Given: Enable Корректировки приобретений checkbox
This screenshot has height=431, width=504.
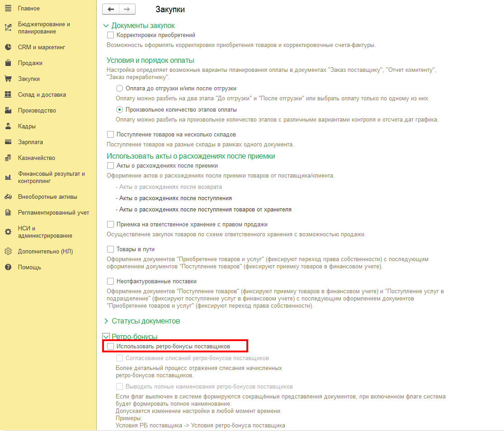Looking at the screenshot, I should coord(111,35).
